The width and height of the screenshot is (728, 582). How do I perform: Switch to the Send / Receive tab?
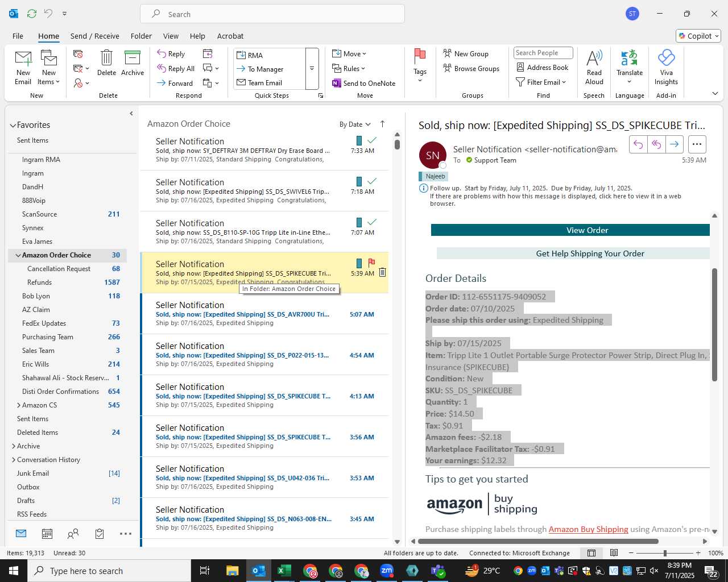point(95,36)
